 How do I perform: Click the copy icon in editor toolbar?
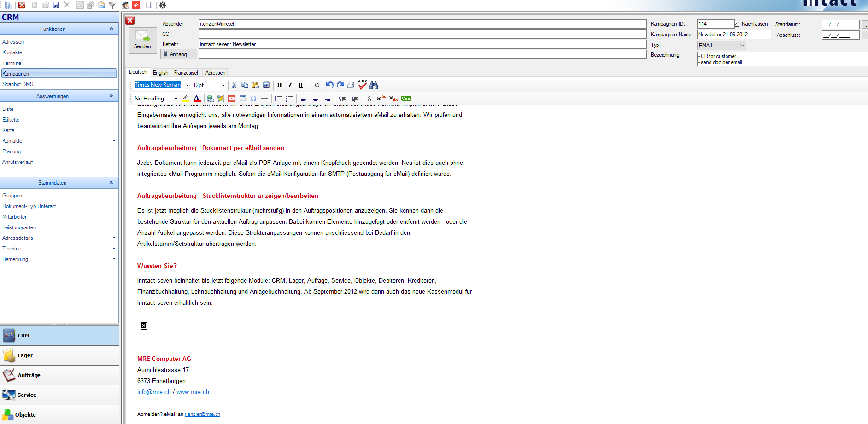245,85
